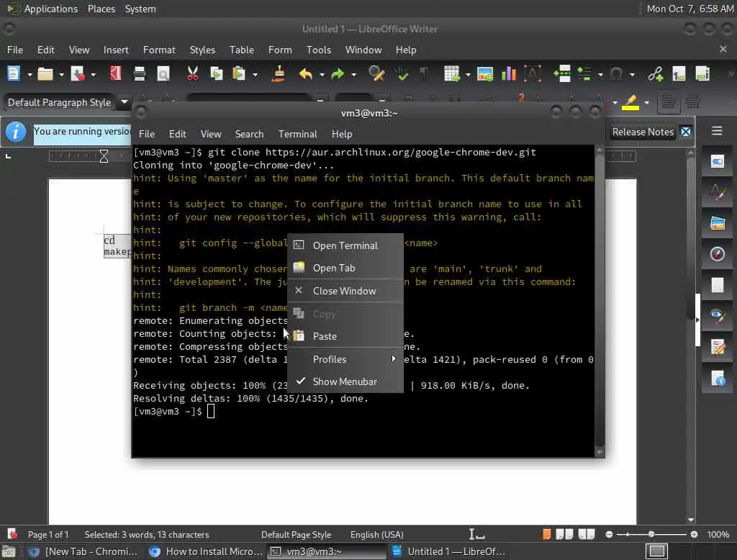737x560 pixels.
Task: Click the Print icon in Writer toolbar
Action: coord(140,74)
